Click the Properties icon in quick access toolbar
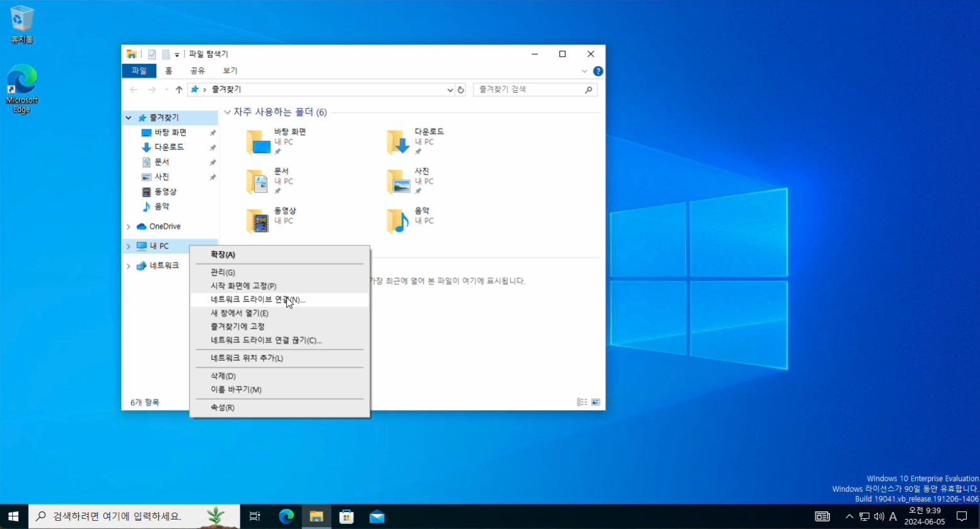Image resolution: width=980 pixels, height=529 pixels. pyautogui.click(x=152, y=54)
